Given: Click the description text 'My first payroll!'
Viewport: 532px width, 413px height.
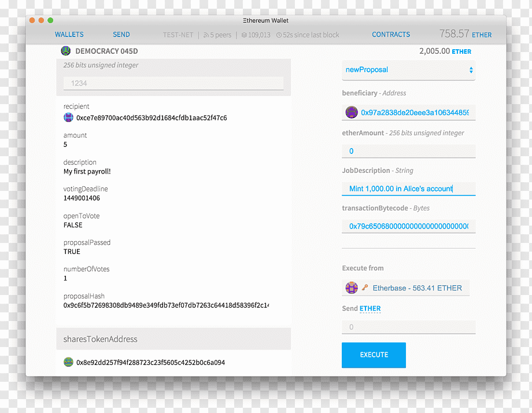Looking at the screenshot, I should click(x=87, y=171).
